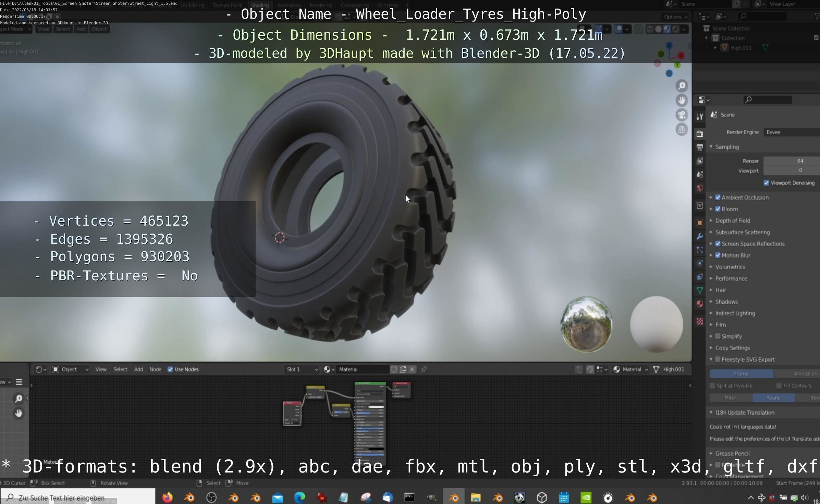This screenshot has height=504, width=820.
Task: Open the Object shader type dropdown
Action: [x=70, y=369]
